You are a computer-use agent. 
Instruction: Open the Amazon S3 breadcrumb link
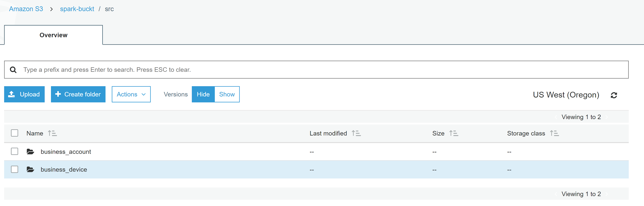26,9
